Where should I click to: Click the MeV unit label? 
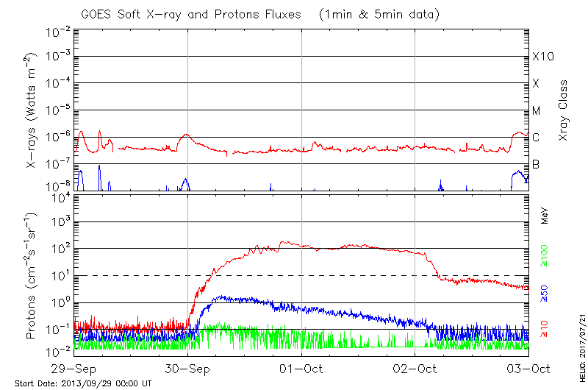545,216
